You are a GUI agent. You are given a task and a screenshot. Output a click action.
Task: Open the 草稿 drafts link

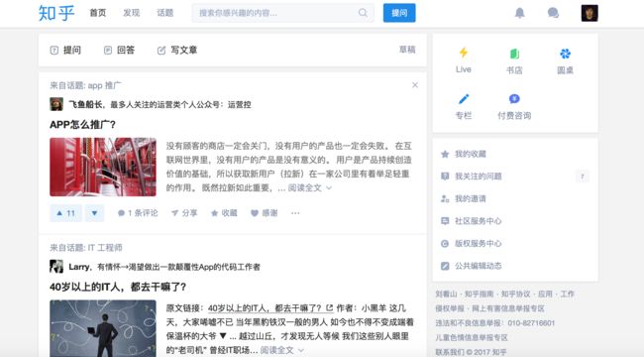point(407,50)
